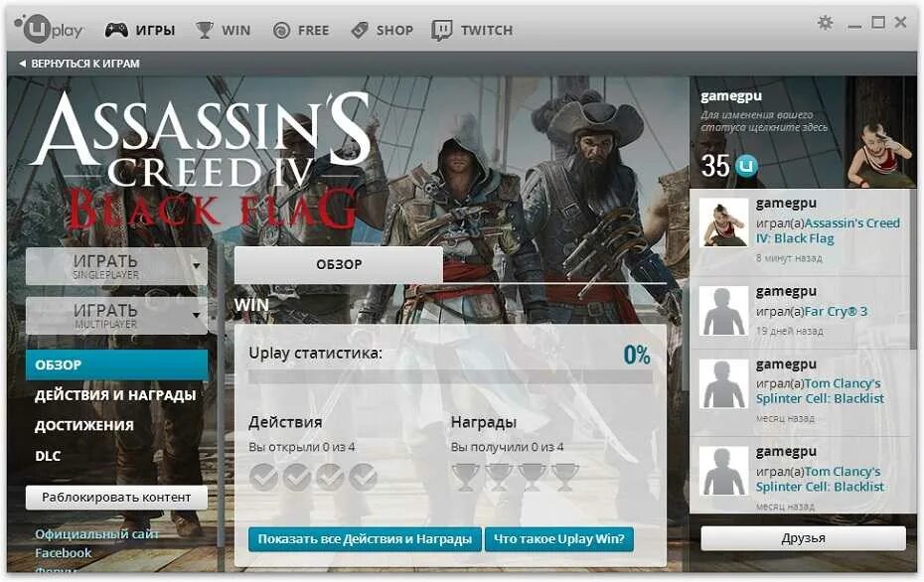
Task: Open the Twitch icon
Action: (x=441, y=30)
